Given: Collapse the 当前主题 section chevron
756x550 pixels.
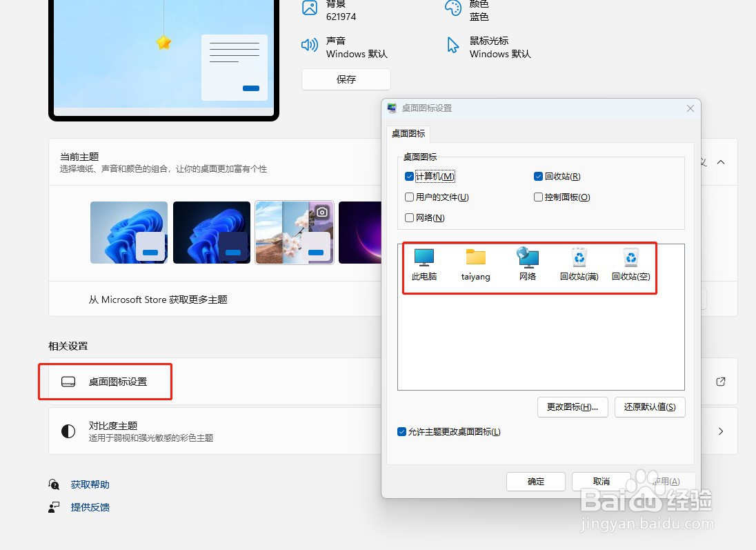Looking at the screenshot, I should coord(721,162).
